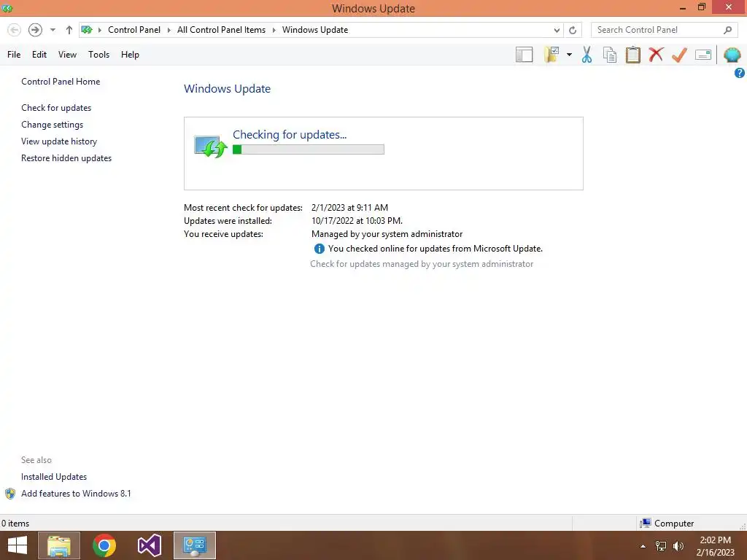Click the Checking for updates heading
The width and height of the screenshot is (747, 560).
[290, 135]
